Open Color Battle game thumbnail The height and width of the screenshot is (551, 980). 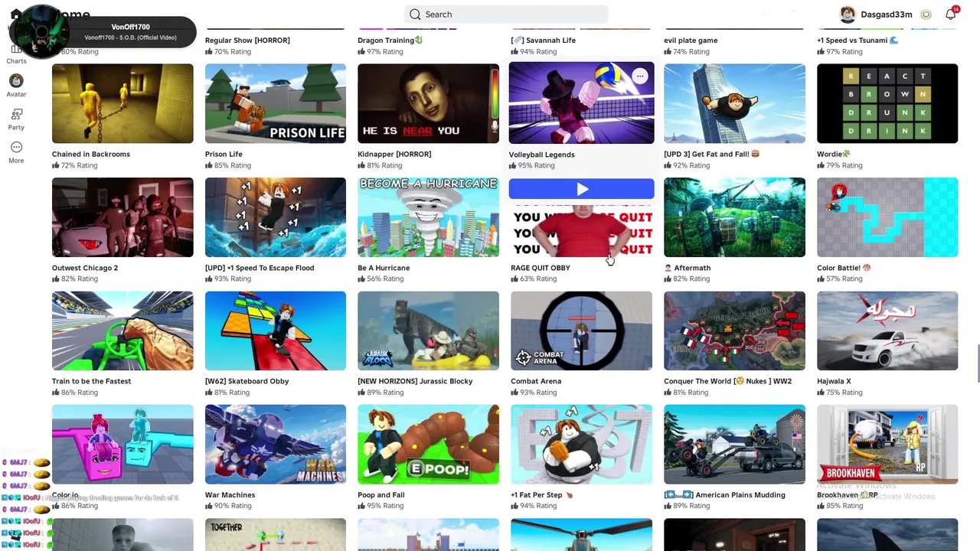[x=887, y=217]
